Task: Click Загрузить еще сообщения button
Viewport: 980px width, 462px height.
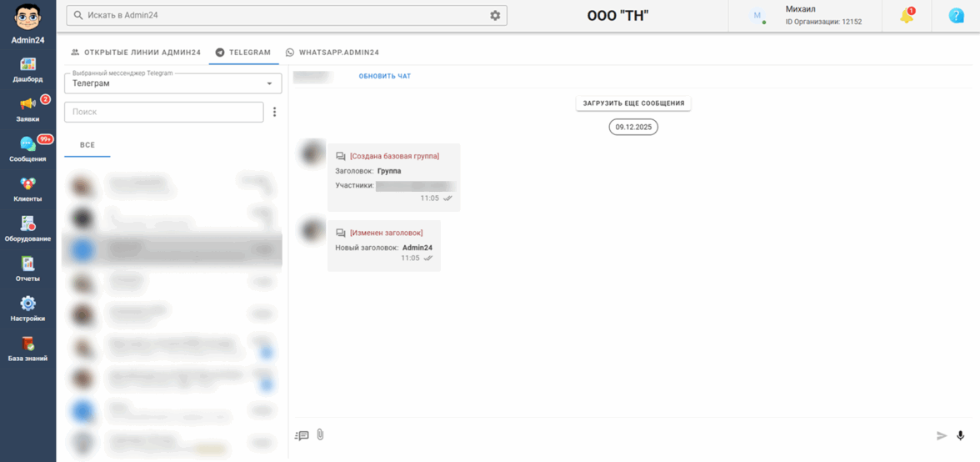Action: pos(633,103)
